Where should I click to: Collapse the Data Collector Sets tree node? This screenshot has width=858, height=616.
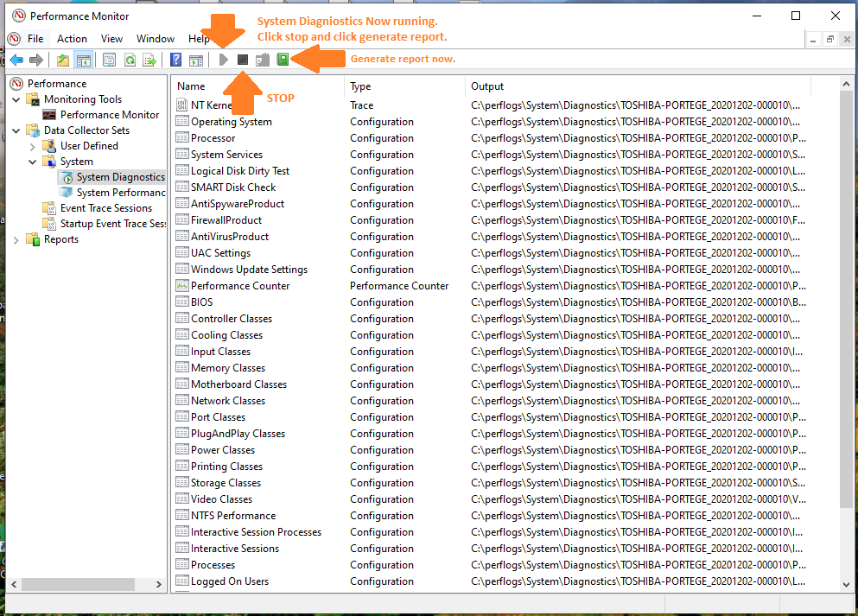(x=16, y=130)
